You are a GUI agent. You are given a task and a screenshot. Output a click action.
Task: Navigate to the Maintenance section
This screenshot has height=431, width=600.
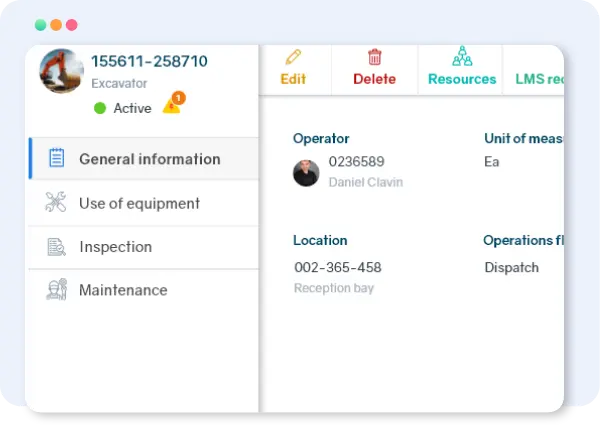coord(123,290)
